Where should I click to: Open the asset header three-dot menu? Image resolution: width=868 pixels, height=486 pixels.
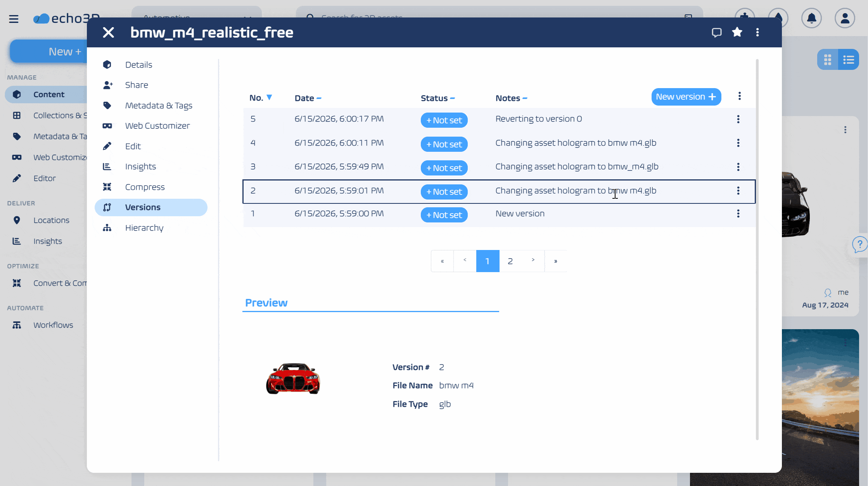(x=757, y=32)
